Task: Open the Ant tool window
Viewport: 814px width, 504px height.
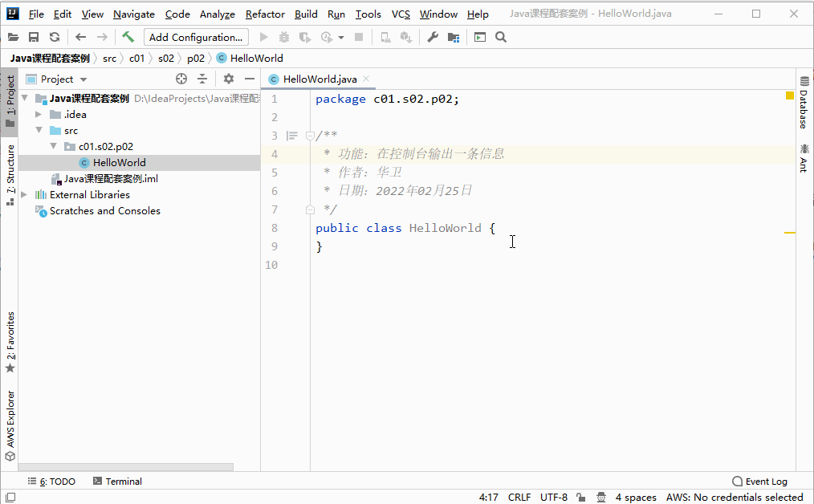Action: tap(804, 158)
